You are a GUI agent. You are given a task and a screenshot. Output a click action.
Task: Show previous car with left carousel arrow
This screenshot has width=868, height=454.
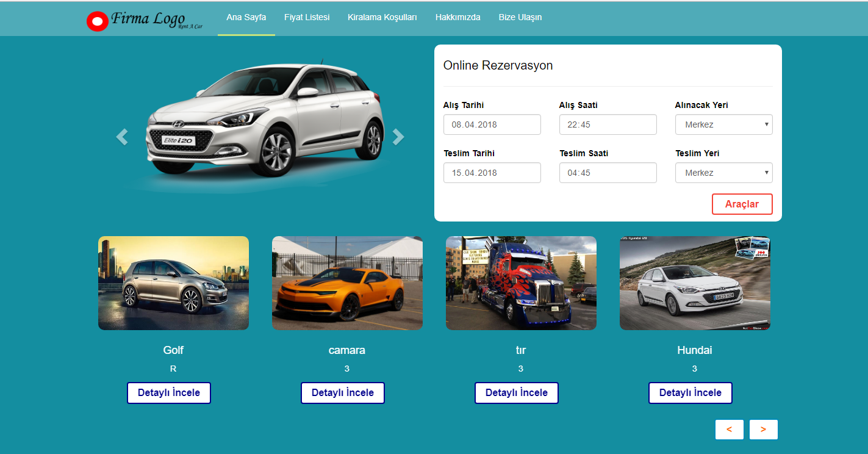click(x=122, y=137)
